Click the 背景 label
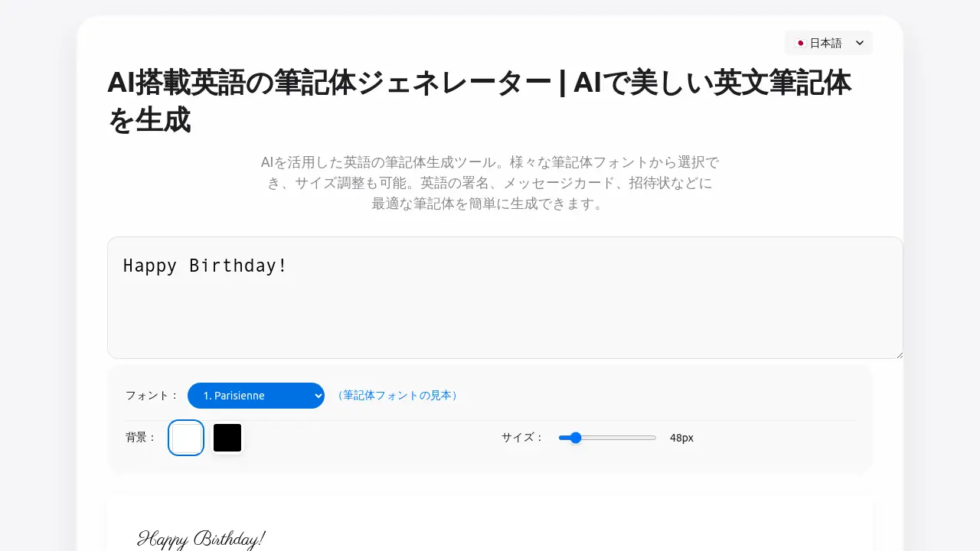Image resolution: width=980 pixels, height=551 pixels. point(141,438)
